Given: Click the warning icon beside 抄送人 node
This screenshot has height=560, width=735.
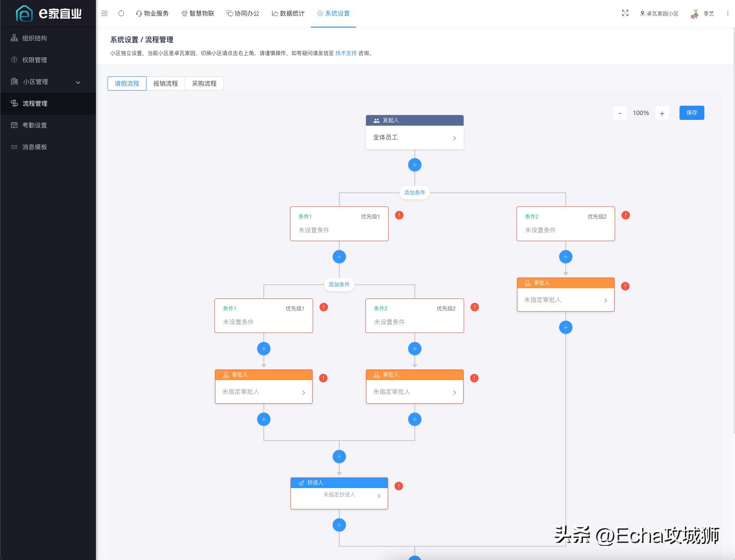Looking at the screenshot, I should coord(398,486).
